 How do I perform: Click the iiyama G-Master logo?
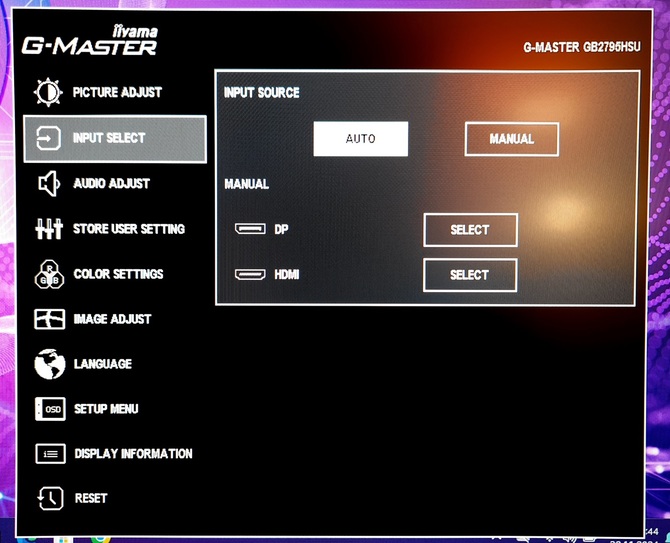[90, 41]
